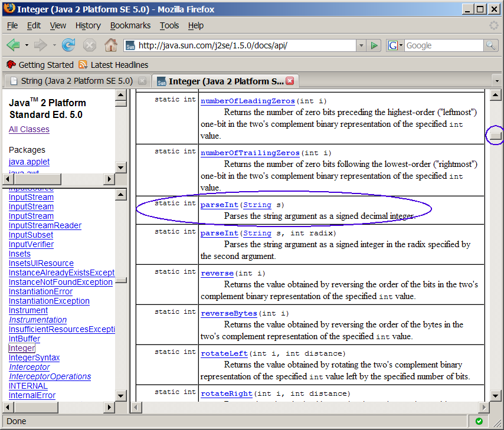
Task: Open the Integer class link in class list
Action: [x=22, y=349]
